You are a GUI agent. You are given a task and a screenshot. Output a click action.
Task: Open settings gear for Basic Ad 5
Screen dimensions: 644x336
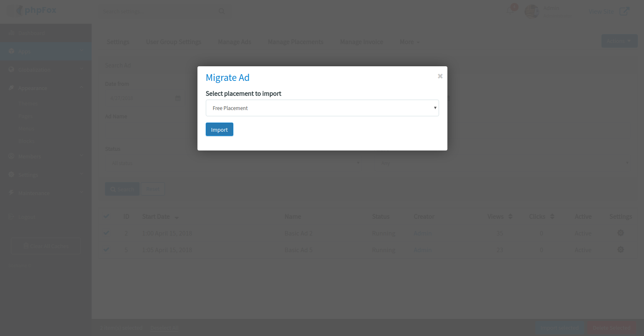[x=620, y=250]
